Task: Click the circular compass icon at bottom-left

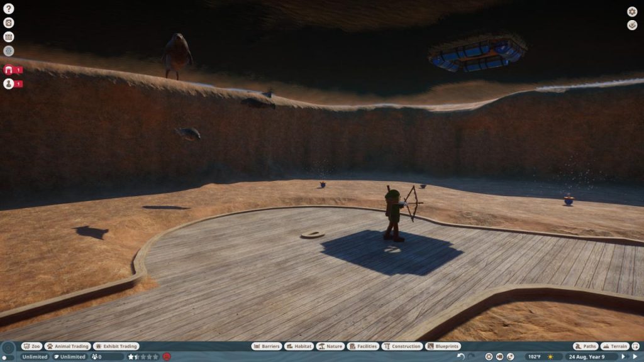Action: pyautogui.click(x=8, y=349)
